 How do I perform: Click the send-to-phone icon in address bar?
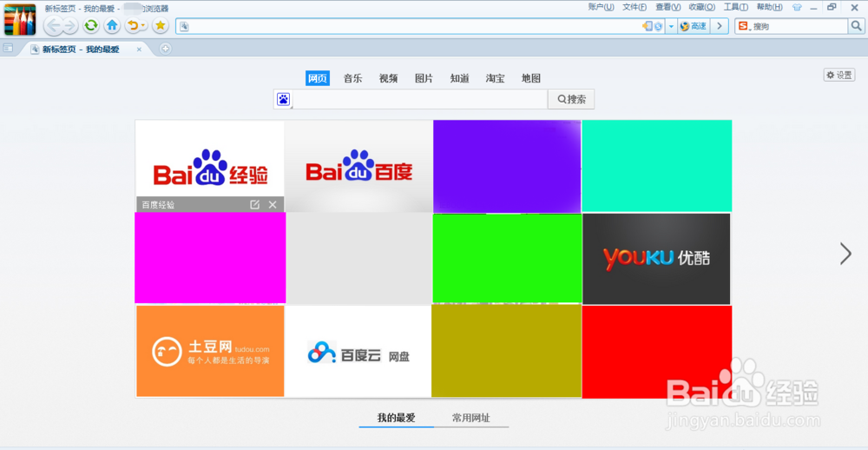[648, 26]
